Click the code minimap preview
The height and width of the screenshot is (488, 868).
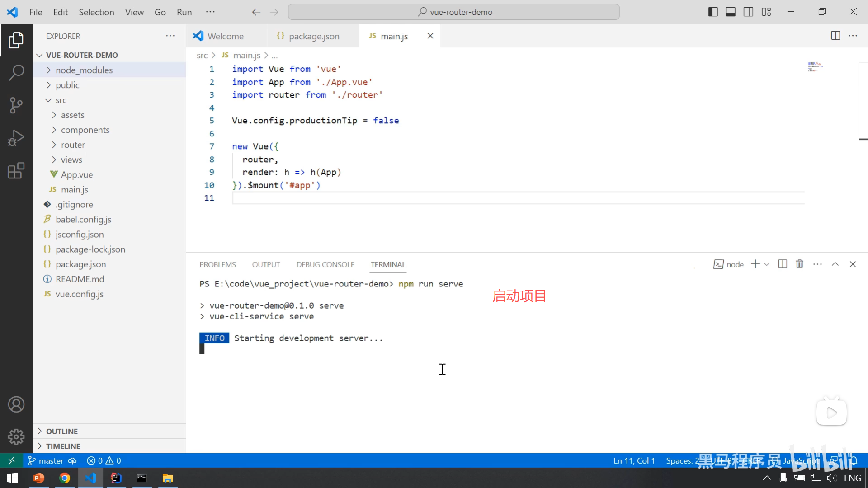pyautogui.click(x=815, y=67)
